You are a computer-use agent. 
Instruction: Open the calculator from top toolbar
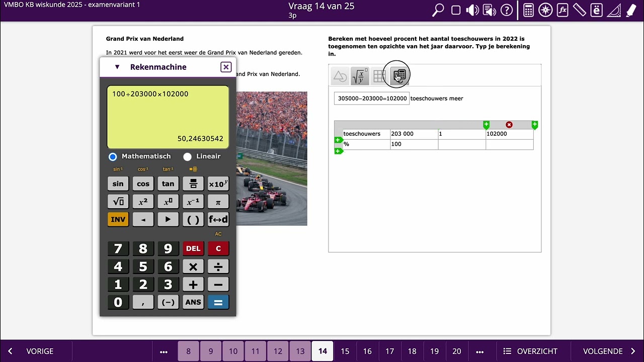point(528,10)
